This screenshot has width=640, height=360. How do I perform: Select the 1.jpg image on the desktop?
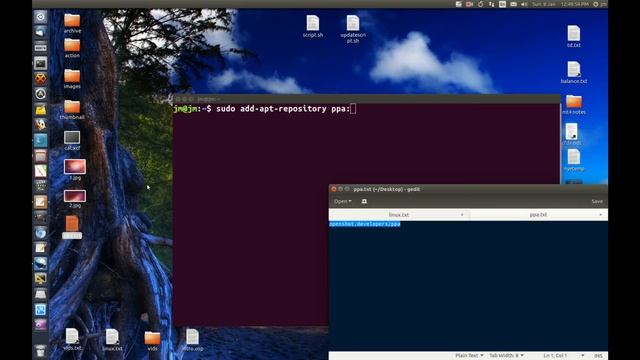point(75,169)
